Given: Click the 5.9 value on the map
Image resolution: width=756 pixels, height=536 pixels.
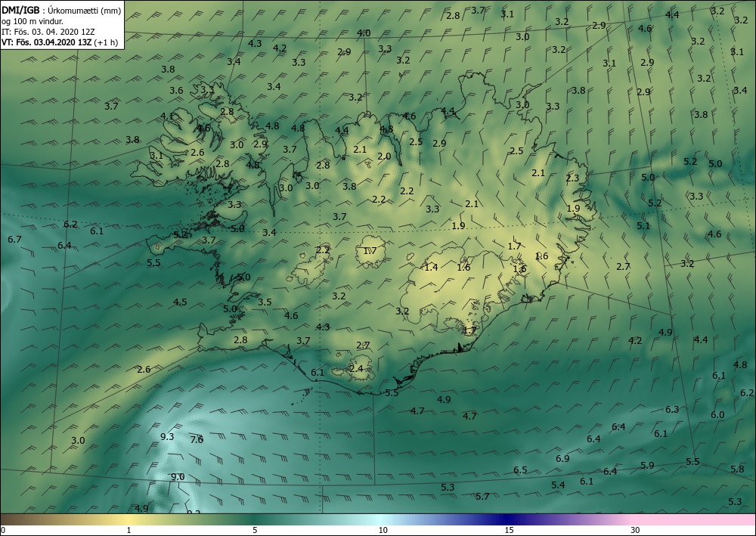Looking at the screenshot, I should click(648, 465).
